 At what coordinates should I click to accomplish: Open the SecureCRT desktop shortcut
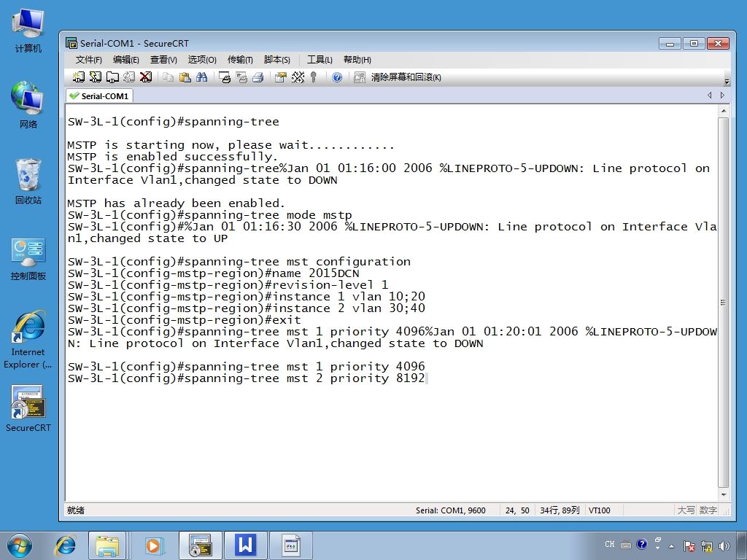pos(28,408)
